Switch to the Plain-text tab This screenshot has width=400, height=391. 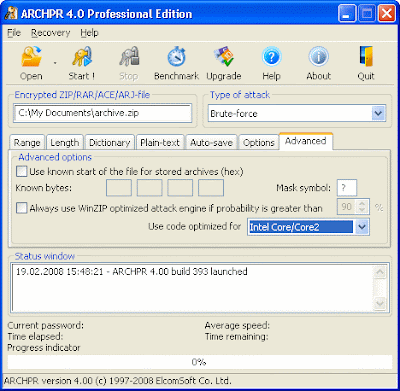pyautogui.click(x=160, y=143)
